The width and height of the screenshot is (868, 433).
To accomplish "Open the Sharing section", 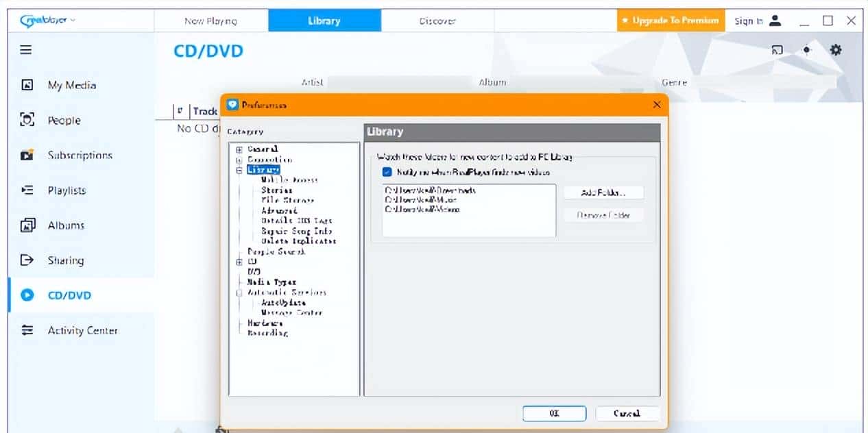I will [65, 260].
